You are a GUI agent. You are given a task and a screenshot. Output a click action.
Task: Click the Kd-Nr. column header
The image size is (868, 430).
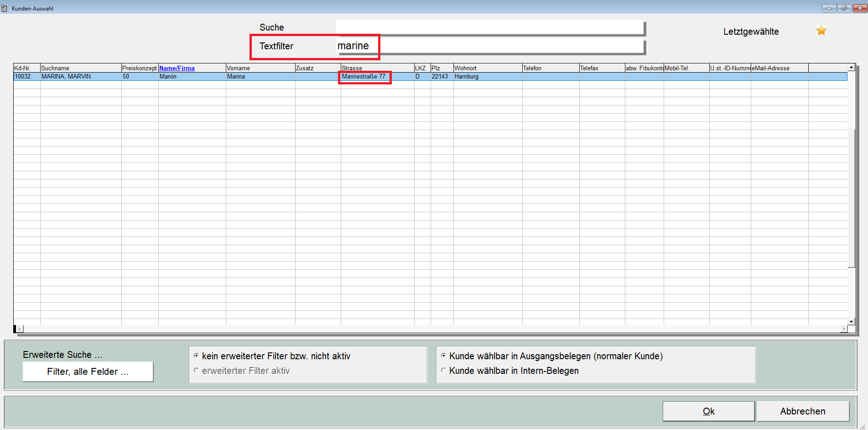pos(27,68)
